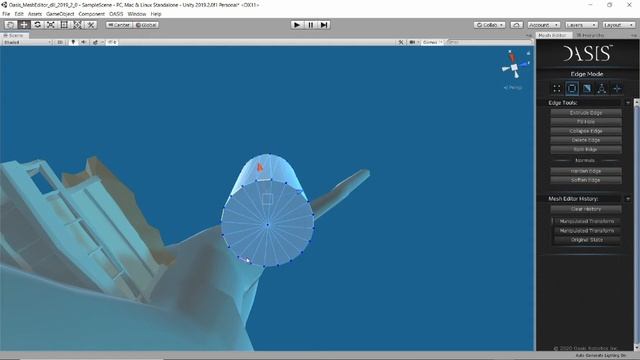Select the Rect transform tool

tap(64, 25)
